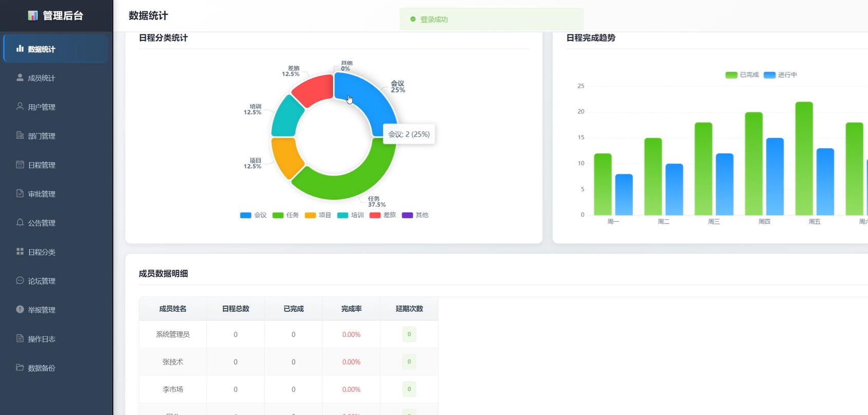Click the green check icon in 登录成功 toast

pyautogui.click(x=413, y=19)
